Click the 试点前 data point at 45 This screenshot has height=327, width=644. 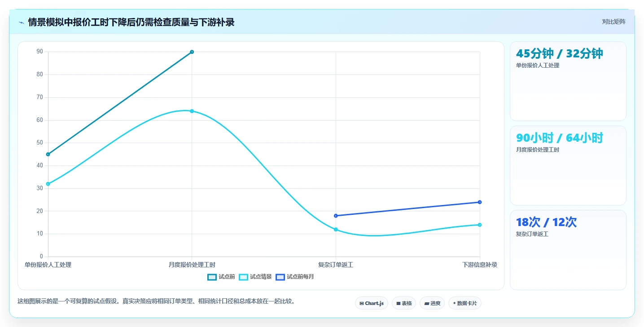pyautogui.click(x=48, y=154)
